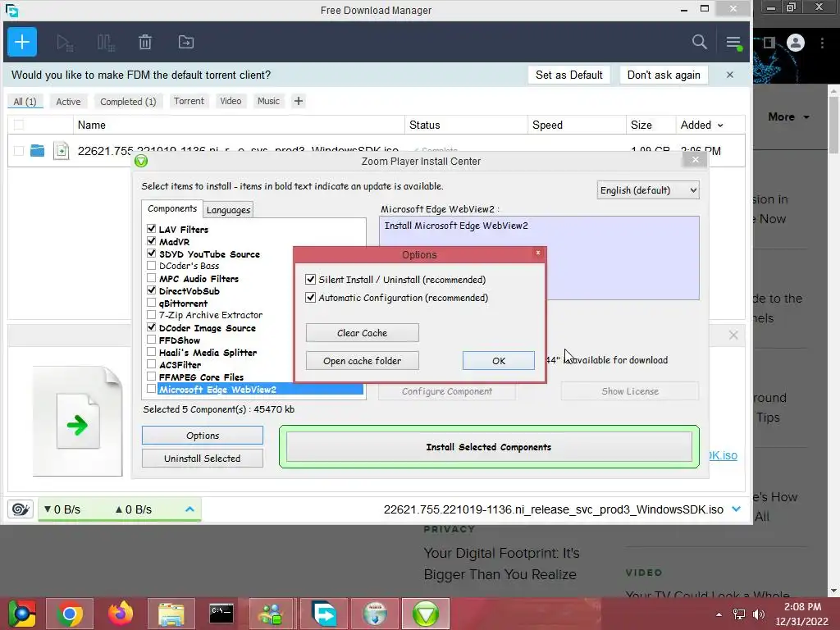
Task: Check DCoder's Bass component
Action: pyautogui.click(x=152, y=266)
